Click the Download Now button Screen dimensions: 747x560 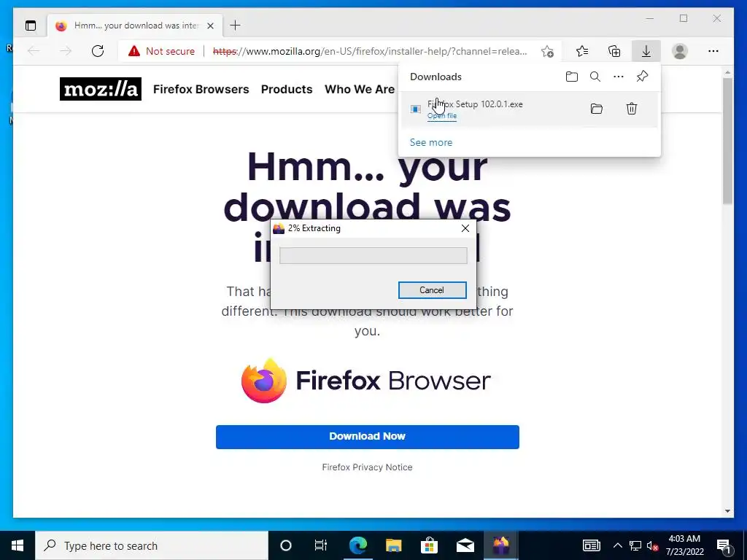click(368, 437)
